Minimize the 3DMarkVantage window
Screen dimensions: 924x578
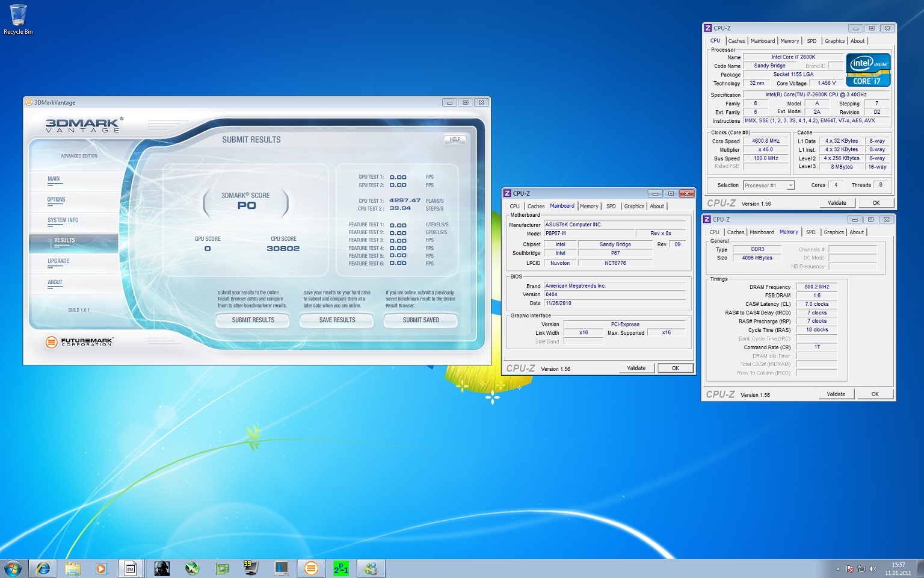(x=449, y=102)
